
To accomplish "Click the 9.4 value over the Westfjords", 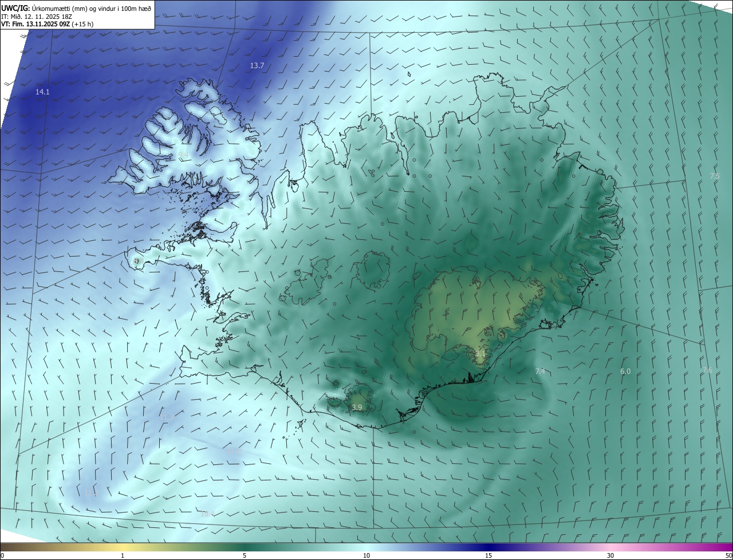I will click(x=183, y=155).
